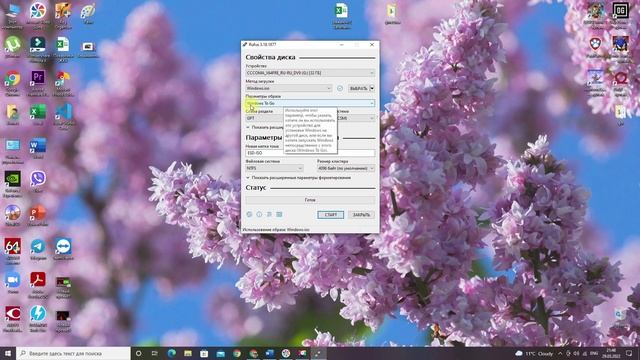Open Mail app on taskbar
The image size is (640, 360).
pyautogui.click(x=220, y=353)
